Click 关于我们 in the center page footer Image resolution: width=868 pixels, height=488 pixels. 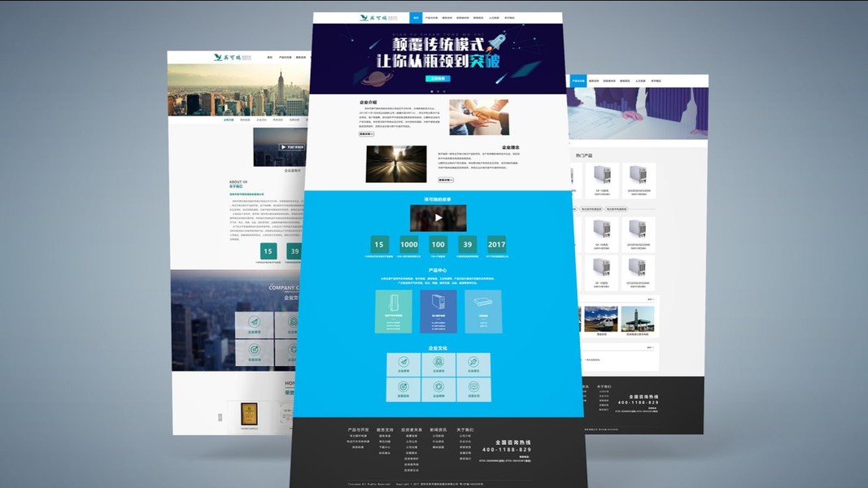[x=465, y=429]
